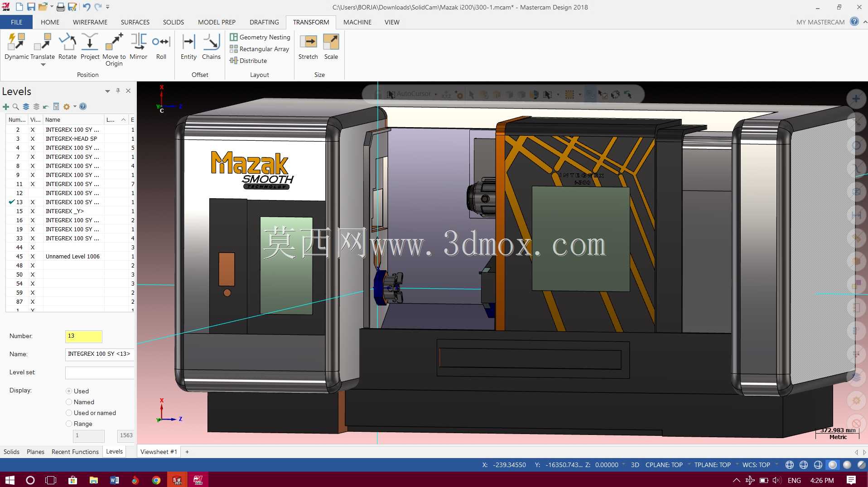Click the Viewsheet #1 tab
Image resolution: width=868 pixels, height=487 pixels.
coord(159,452)
